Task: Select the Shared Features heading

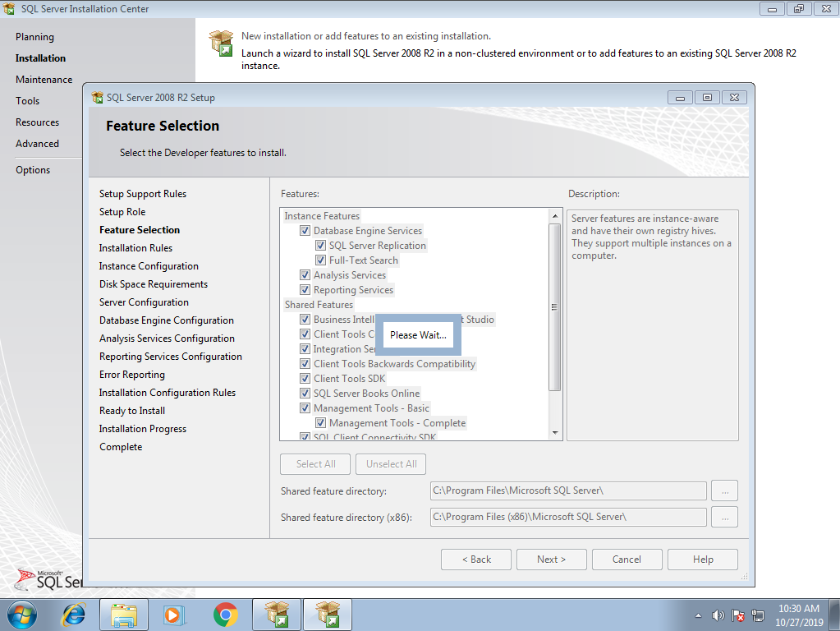Action: pyautogui.click(x=319, y=305)
